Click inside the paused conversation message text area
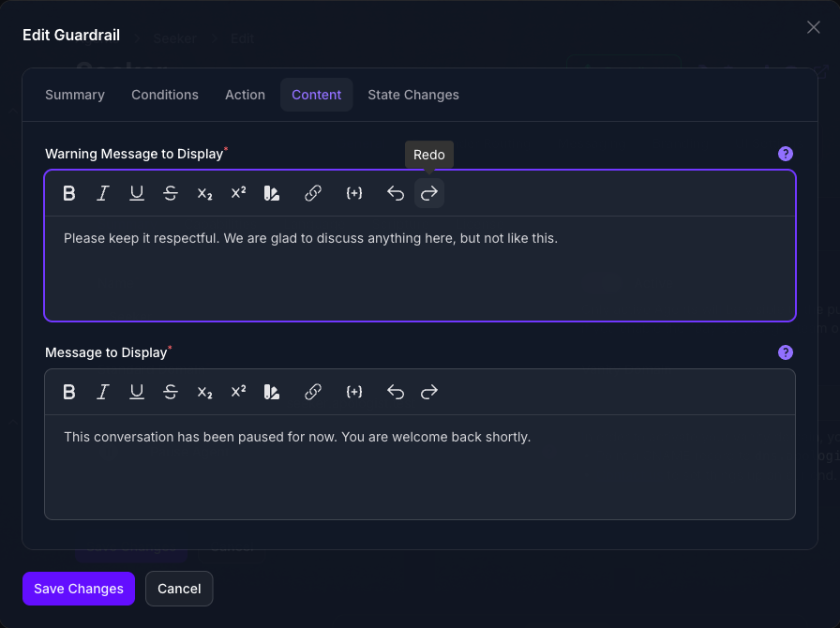Viewport: 840px width, 628px height. coord(420,467)
